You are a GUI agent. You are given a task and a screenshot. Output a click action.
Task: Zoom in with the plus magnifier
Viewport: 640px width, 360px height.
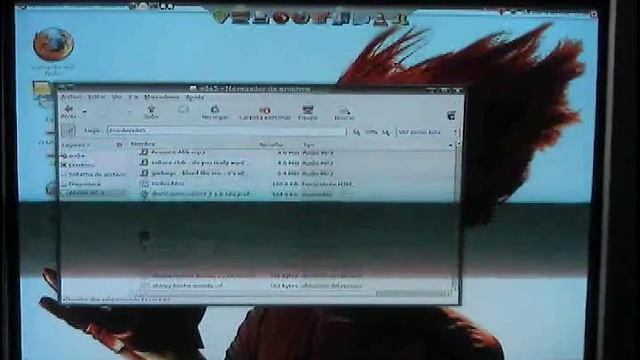pyautogui.click(x=386, y=132)
